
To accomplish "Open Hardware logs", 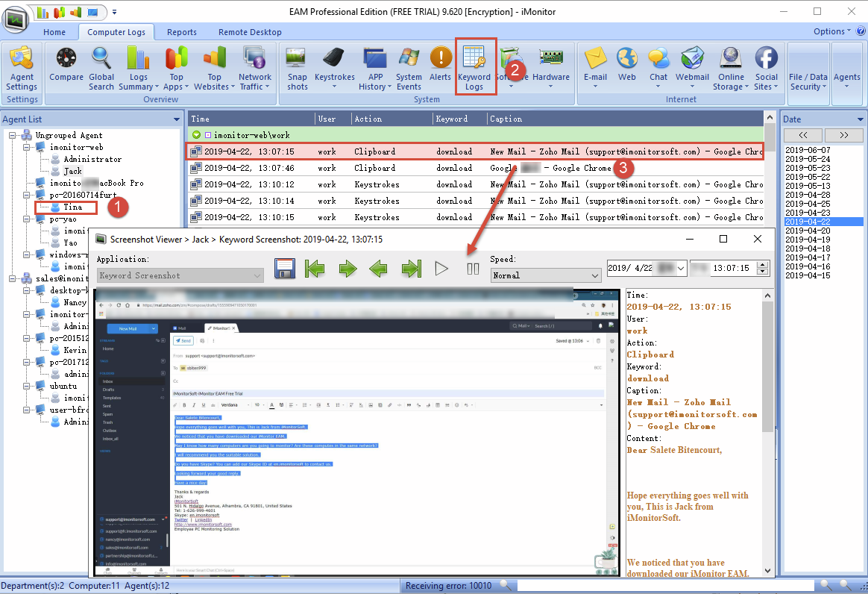I will click(x=551, y=68).
